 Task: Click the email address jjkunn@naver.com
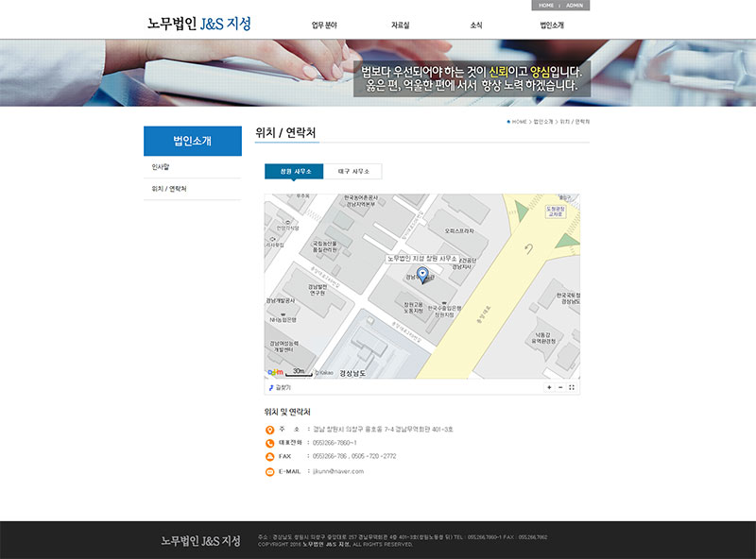point(338,471)
